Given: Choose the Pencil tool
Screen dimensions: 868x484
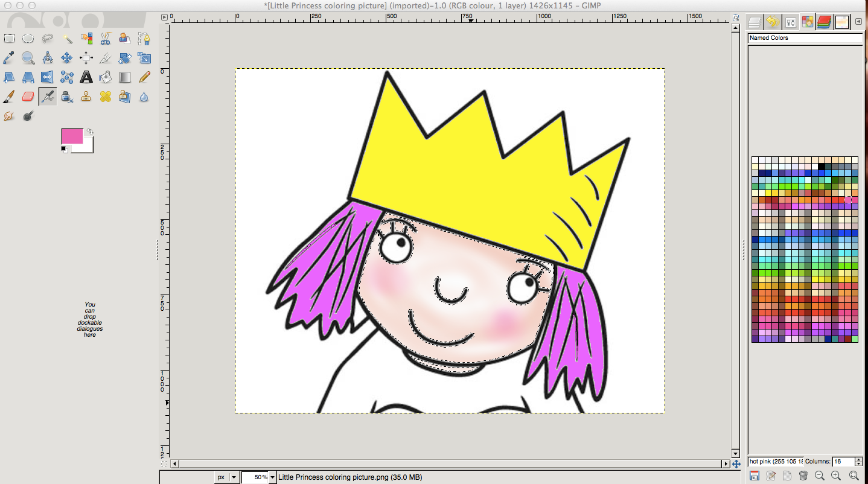Looking at the screenshot, I should point(144,77).
